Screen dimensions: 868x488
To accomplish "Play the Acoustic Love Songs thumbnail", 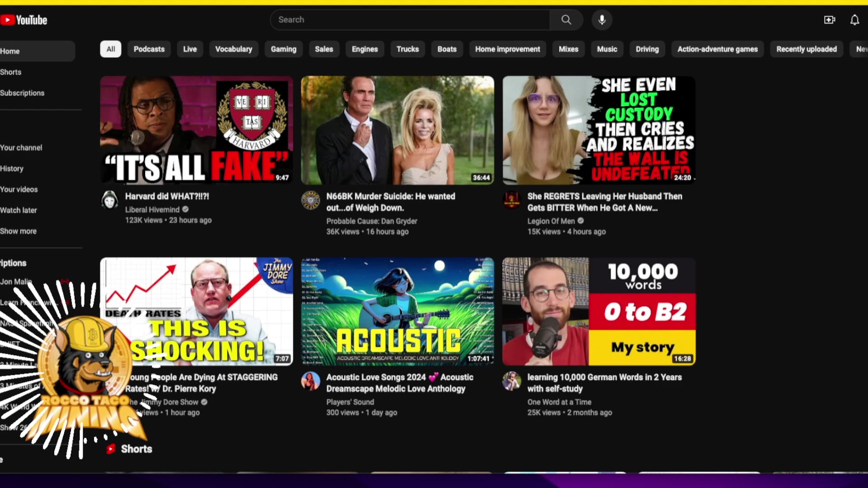I will pos(397,311).
